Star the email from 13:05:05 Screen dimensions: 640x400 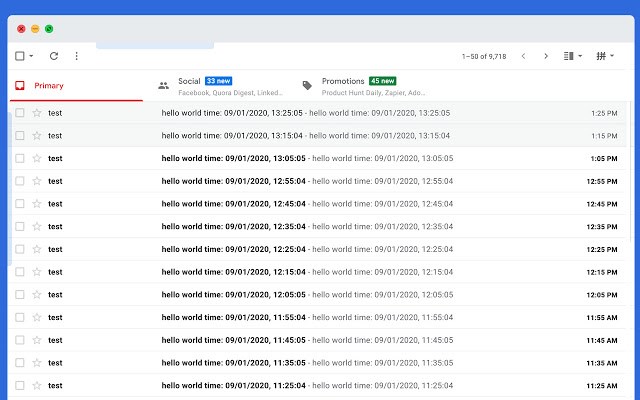[37, 158]
